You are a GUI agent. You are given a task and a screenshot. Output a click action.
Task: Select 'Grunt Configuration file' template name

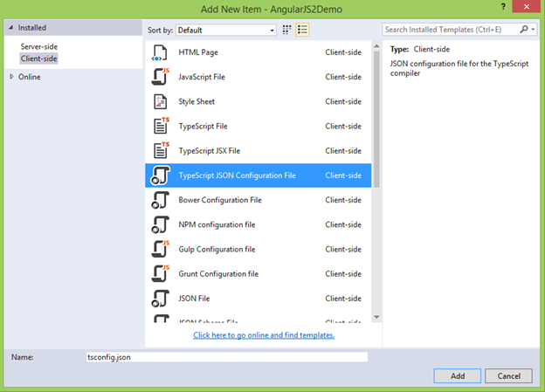[x=218, y=274]
